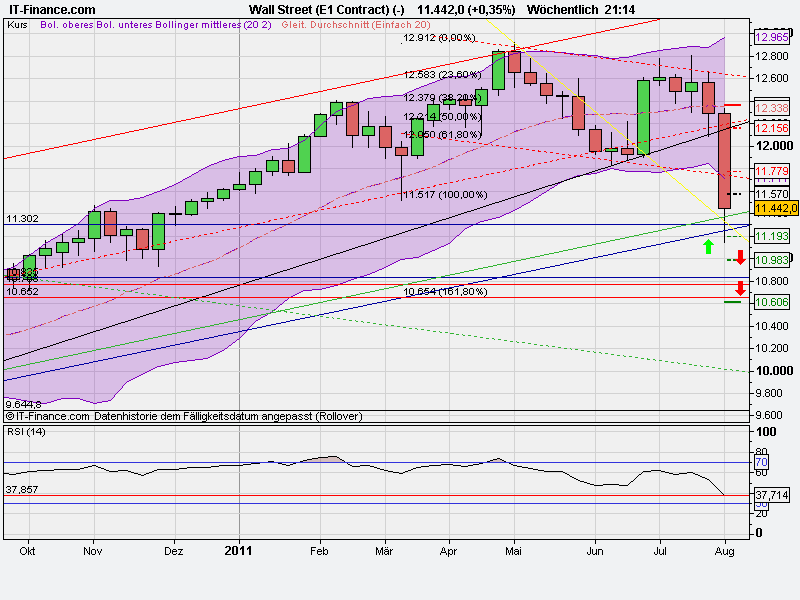
Task: Click Fibonacci label 12.379 (38,20%)
Action: pos(442,97)
